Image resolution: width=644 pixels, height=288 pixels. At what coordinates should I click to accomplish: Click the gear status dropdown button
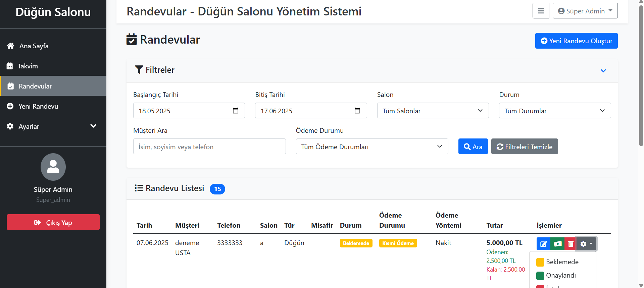[x=586, y=244]
